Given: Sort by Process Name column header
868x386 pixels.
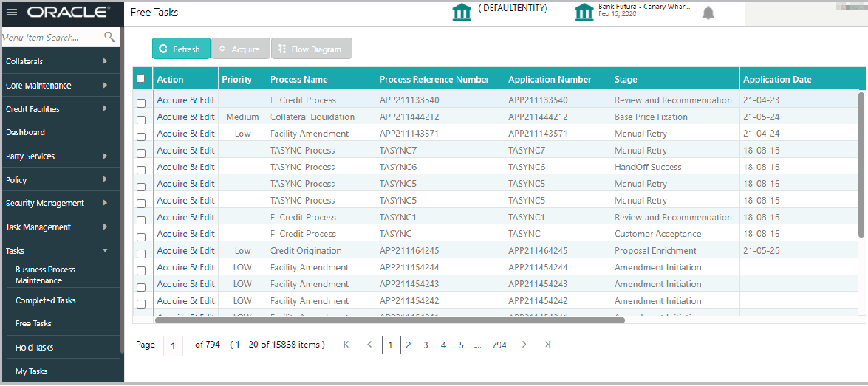Looking at the screenshot, I should 299,79.
